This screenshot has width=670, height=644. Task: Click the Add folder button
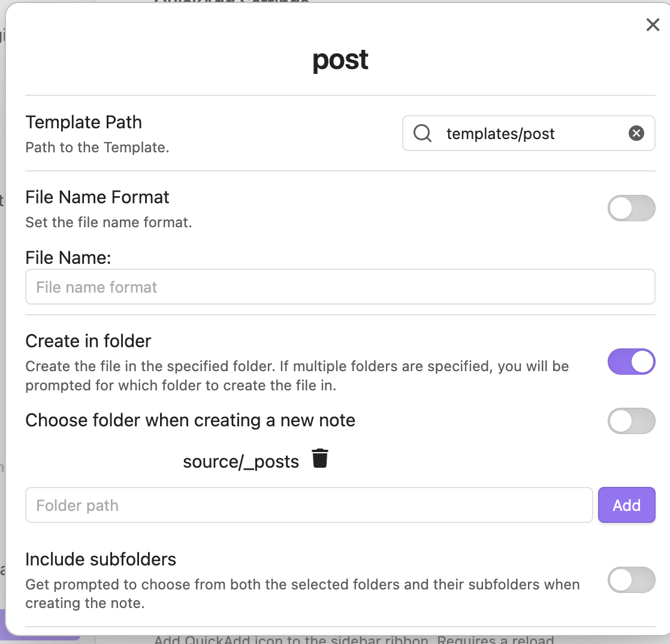click(626, 505)
